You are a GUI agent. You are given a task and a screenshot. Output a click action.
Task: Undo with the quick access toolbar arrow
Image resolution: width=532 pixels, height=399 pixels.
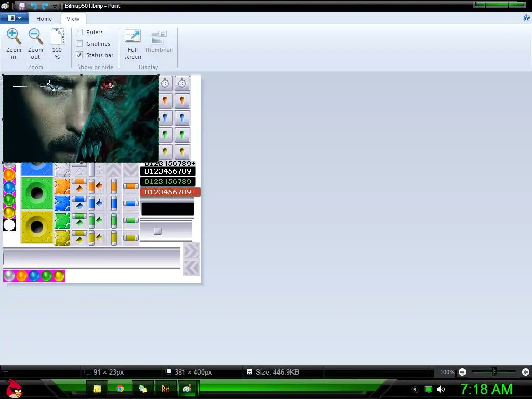34,6
